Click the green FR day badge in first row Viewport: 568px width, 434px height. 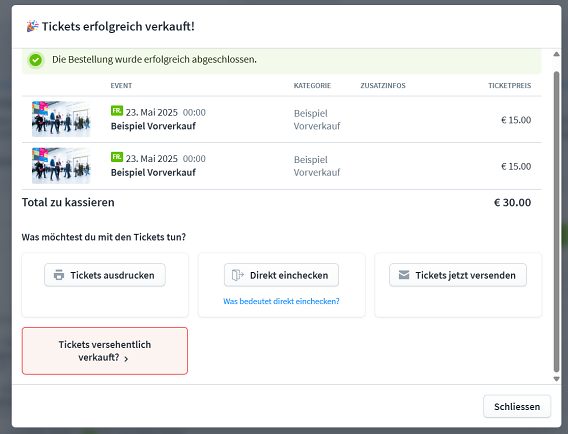pyautogui.click(x=117, y=110)
